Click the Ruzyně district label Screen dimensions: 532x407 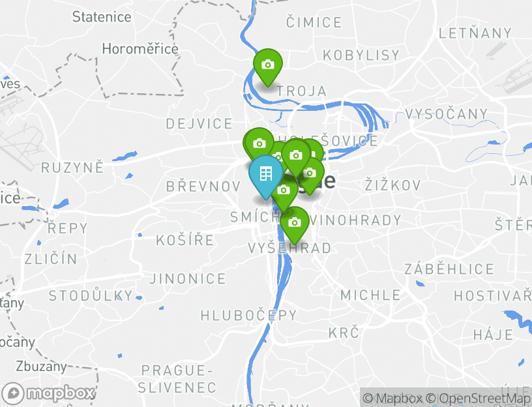[72, 168]
